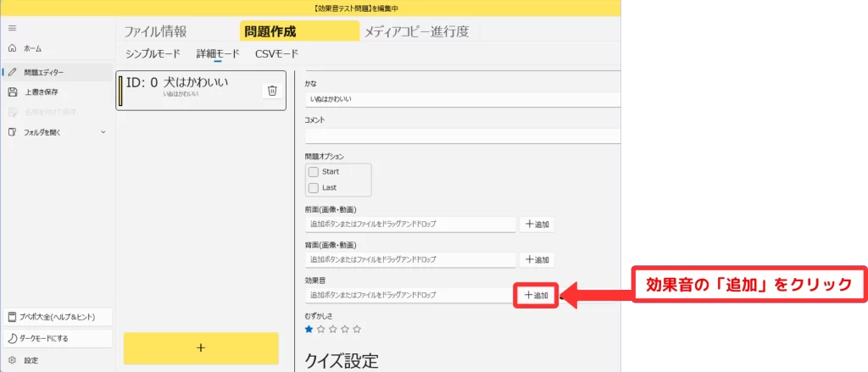
Task: Expand フォルダを開く chevron
Action: (x=103, y=132)
